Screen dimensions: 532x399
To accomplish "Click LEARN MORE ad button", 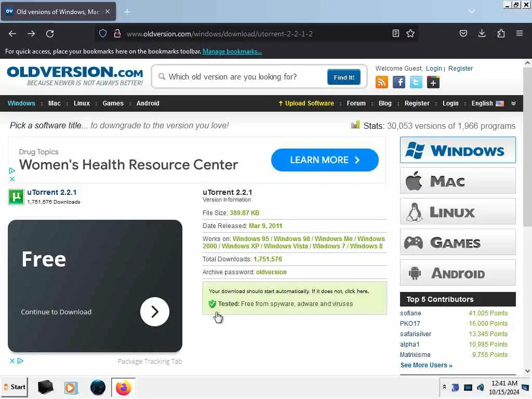I will (325, 160).
